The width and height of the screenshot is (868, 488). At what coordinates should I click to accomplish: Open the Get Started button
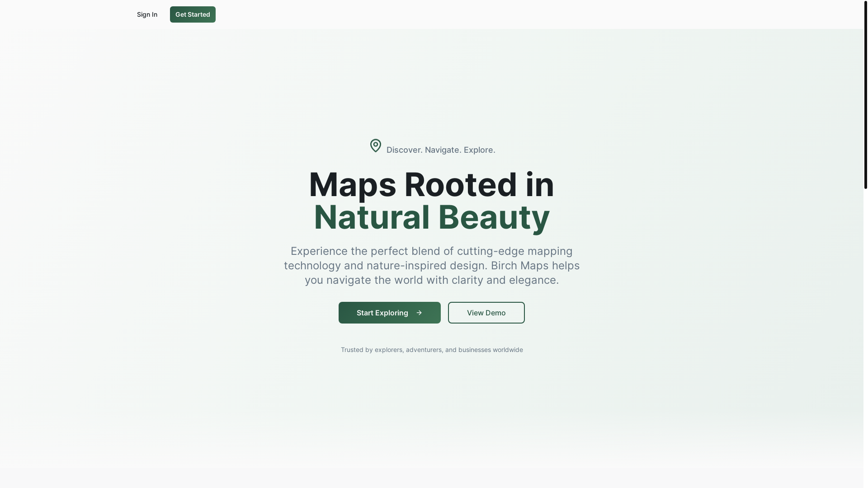point(193,14)
